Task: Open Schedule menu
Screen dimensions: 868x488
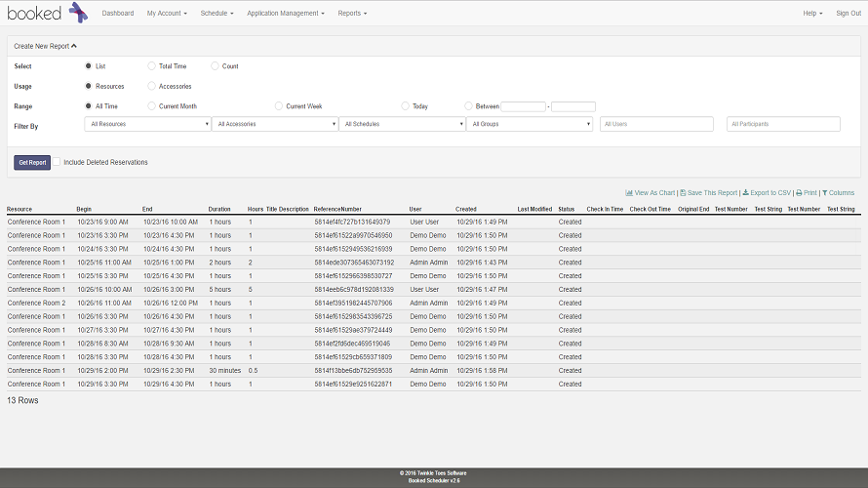Action: [217, 14]
